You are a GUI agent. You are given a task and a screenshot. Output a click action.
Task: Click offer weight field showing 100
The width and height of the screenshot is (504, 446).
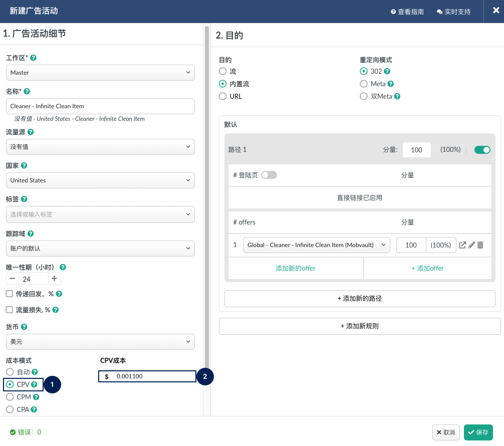[411, 245]
